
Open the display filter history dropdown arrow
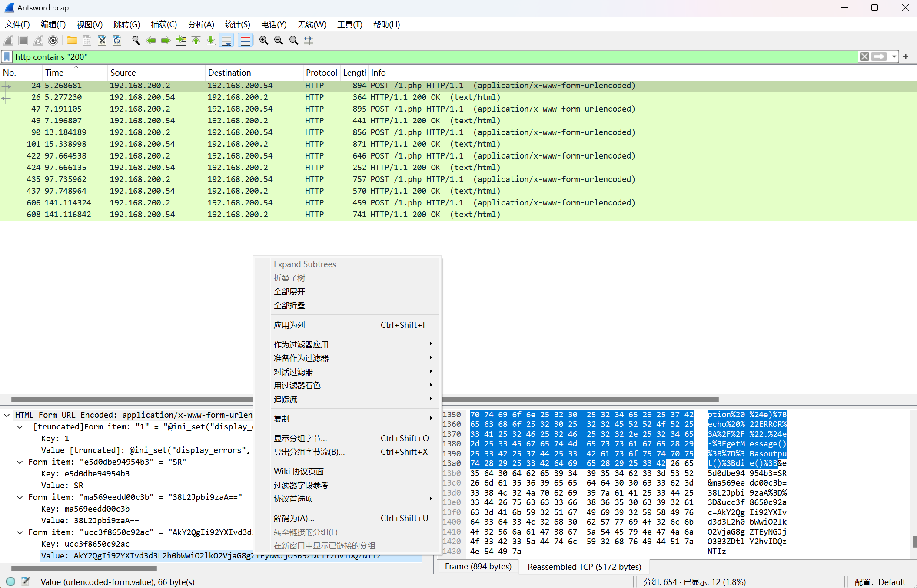[x=894, y=57]
